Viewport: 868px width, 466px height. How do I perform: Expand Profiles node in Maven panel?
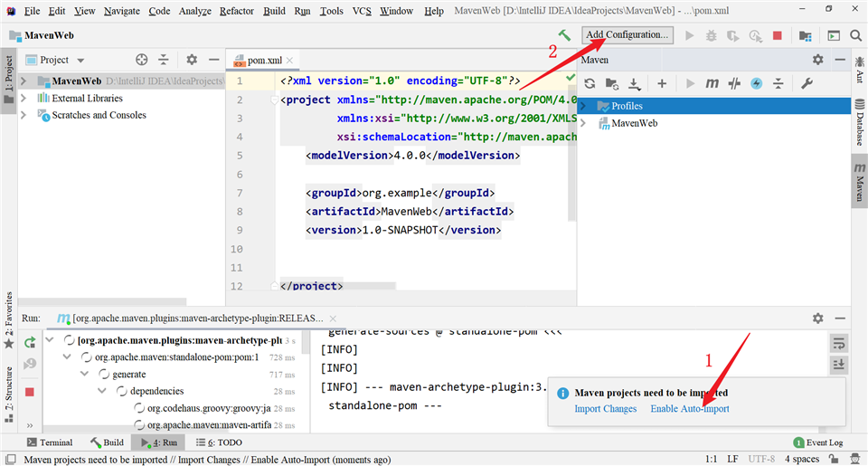click(x=583, y=106)
